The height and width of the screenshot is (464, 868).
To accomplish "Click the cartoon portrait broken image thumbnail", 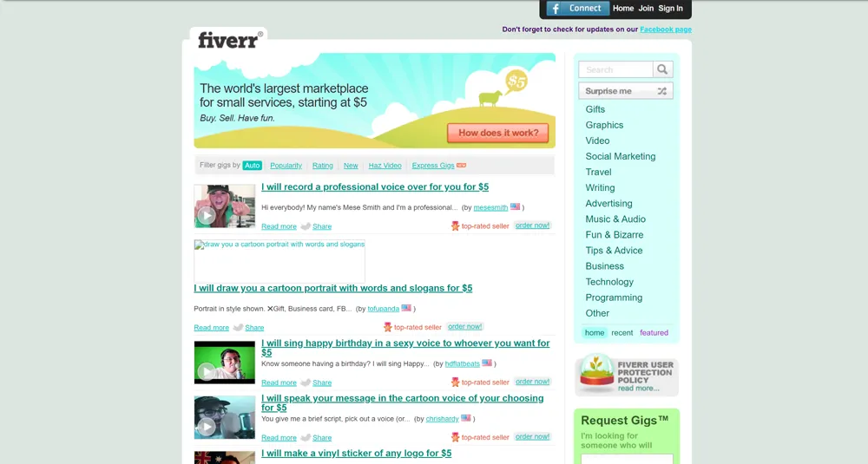I will [x=279, y=261].
